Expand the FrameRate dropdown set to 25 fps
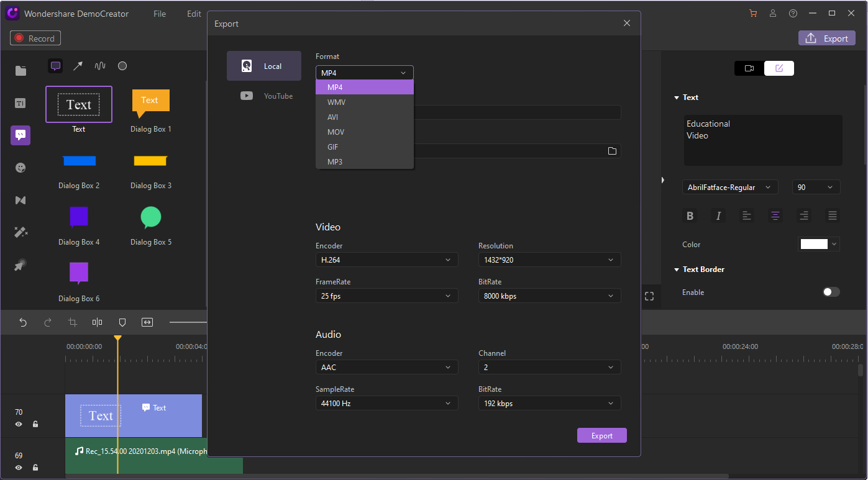The width and height of the screenshot is (868, 480). [x=386, y=296]
